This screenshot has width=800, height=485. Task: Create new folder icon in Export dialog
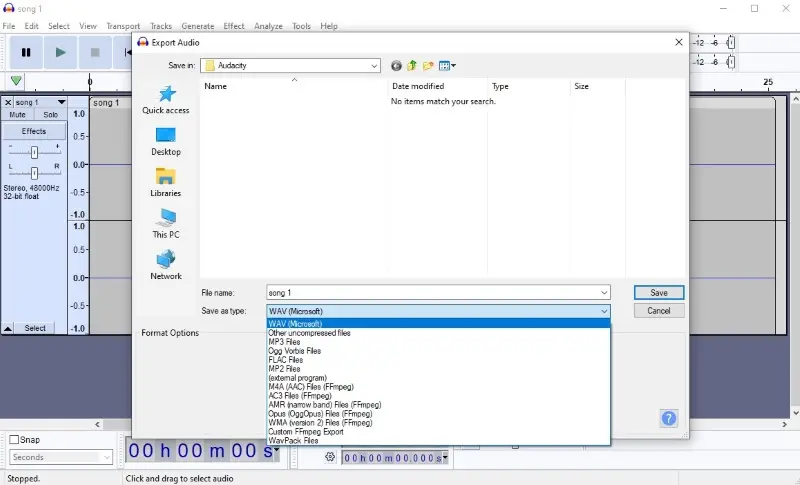[x=428, y=65]
